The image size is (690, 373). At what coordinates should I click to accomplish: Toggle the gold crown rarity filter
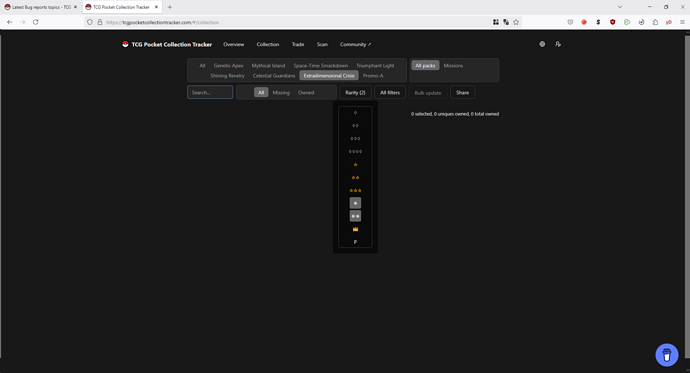[x=355, y=229]
